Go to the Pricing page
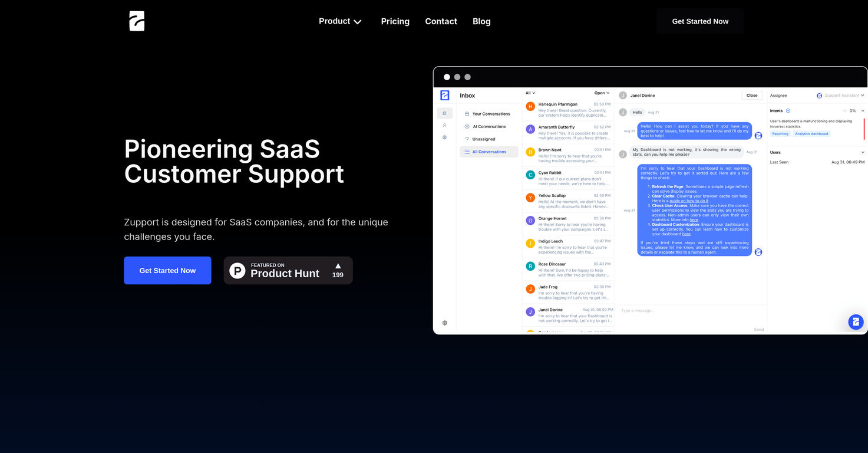This screenshot has height=453, width=868. 395,21
